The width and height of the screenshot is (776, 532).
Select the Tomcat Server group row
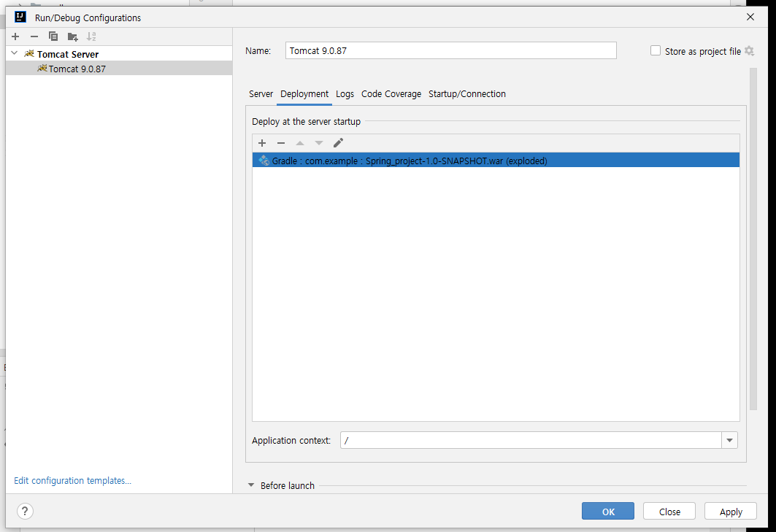click(x=119, y=54)
